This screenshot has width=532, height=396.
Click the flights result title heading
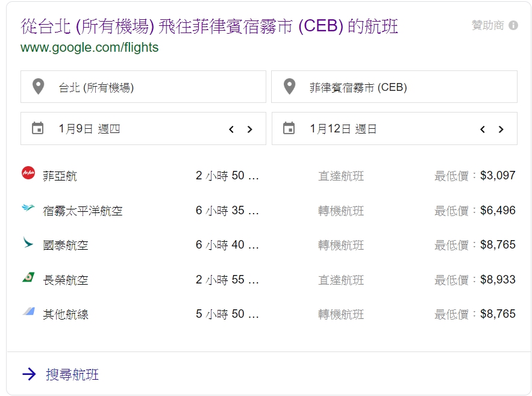208,28
